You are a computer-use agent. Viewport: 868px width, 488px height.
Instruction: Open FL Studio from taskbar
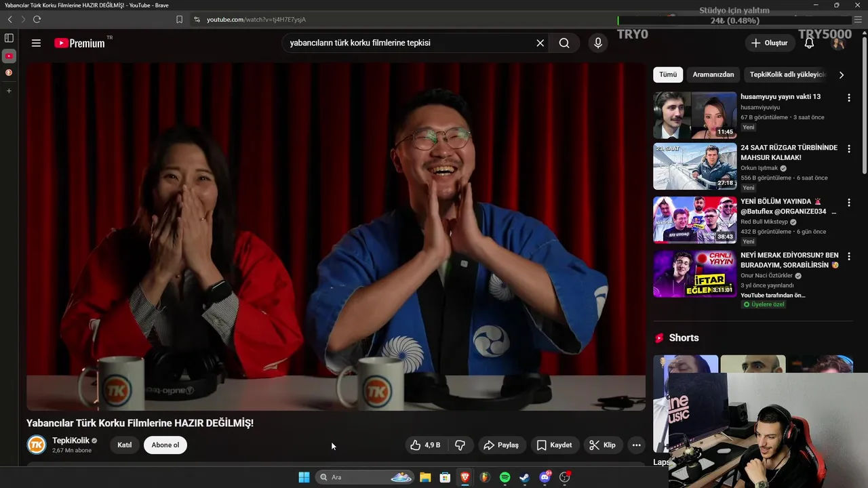pos(485,477)
